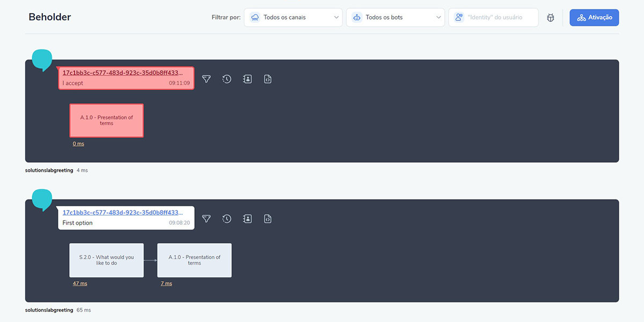Click filter icon beside I accept message
The image size is (644, 322).
pyautogui.click(x=207, y=79)
